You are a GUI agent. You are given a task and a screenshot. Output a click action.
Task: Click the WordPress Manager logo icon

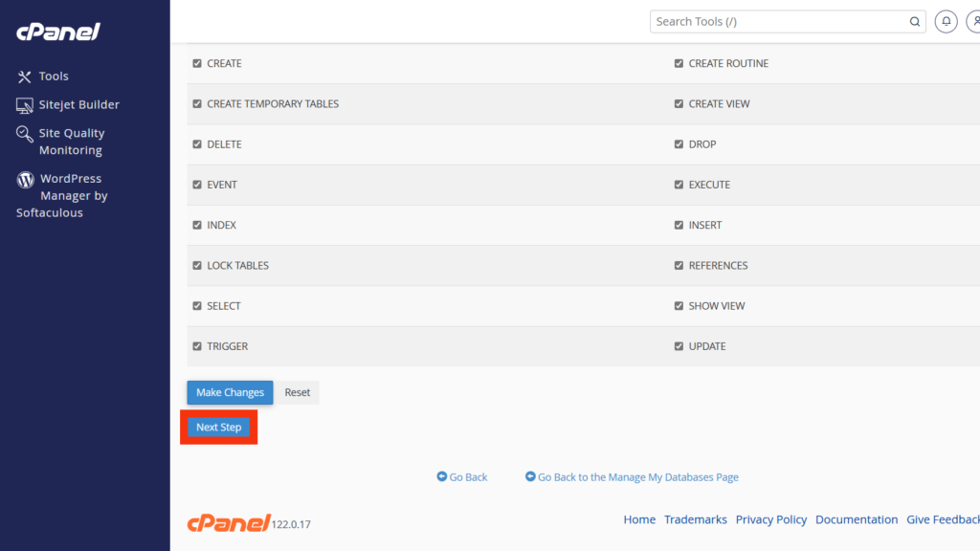[x=25, y=179]
